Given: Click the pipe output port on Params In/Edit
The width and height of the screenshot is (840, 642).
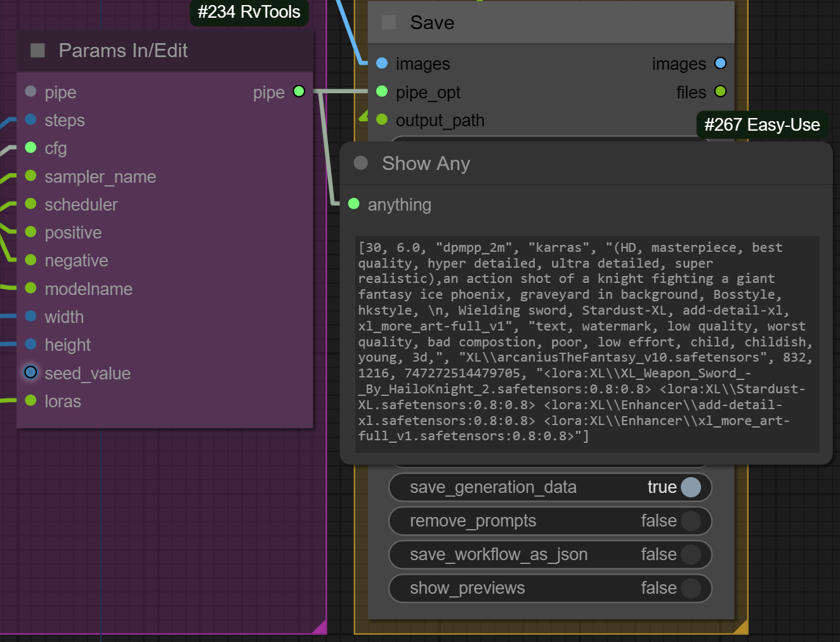Looking at the screenshot, I should click(299, 91).
